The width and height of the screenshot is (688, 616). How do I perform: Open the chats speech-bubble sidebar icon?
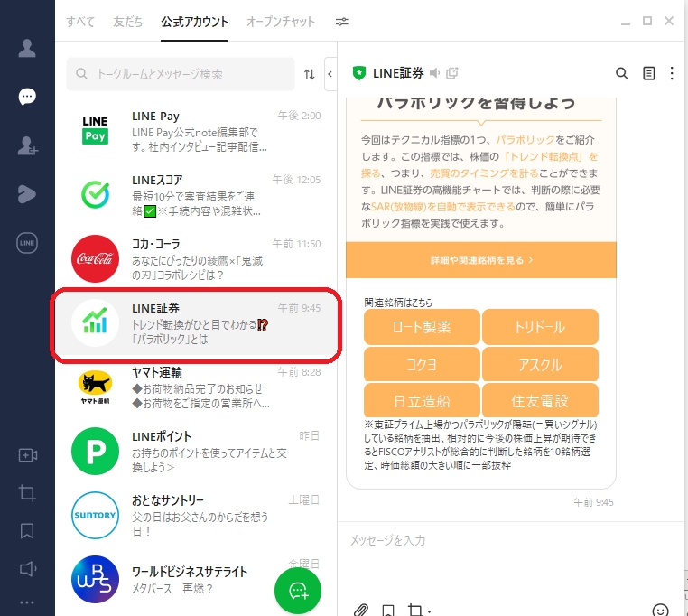tap(27, 97)
